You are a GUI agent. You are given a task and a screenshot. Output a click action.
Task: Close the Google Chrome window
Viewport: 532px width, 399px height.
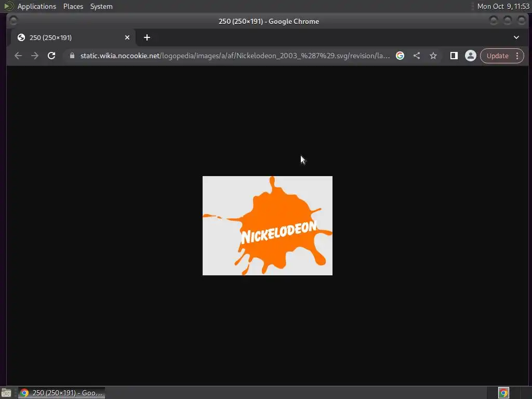[522, 21]
